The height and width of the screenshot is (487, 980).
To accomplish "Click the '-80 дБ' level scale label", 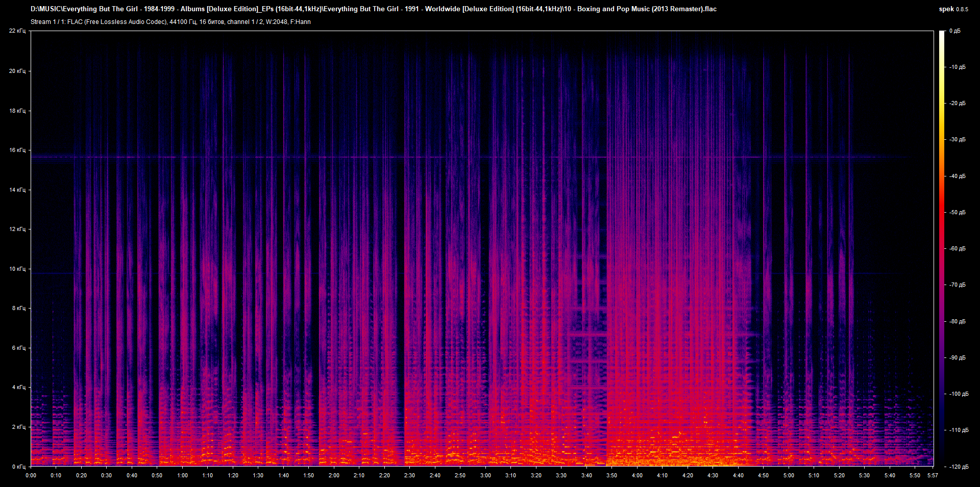I will (x=957, y=322).
